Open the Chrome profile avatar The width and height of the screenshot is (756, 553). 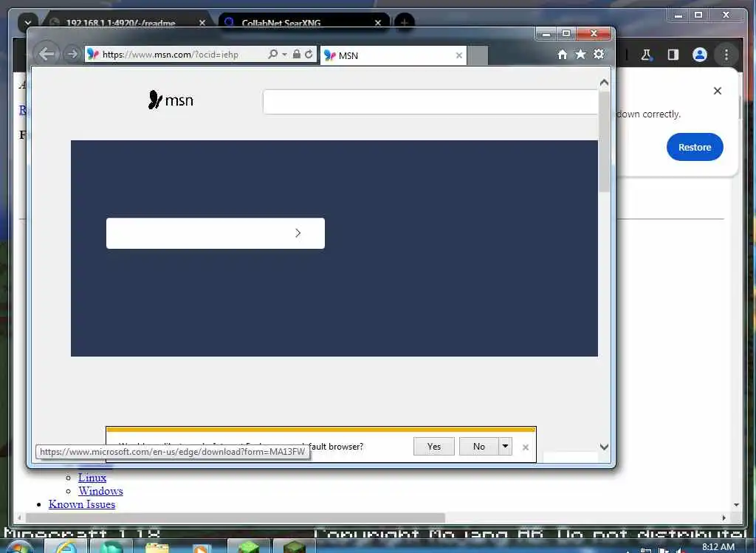point(700,55)
